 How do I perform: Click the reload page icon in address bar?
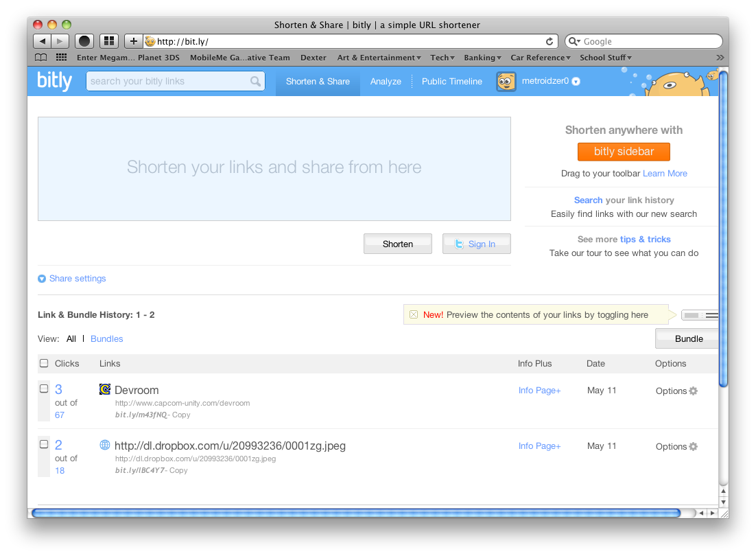[x=550, y=41]
